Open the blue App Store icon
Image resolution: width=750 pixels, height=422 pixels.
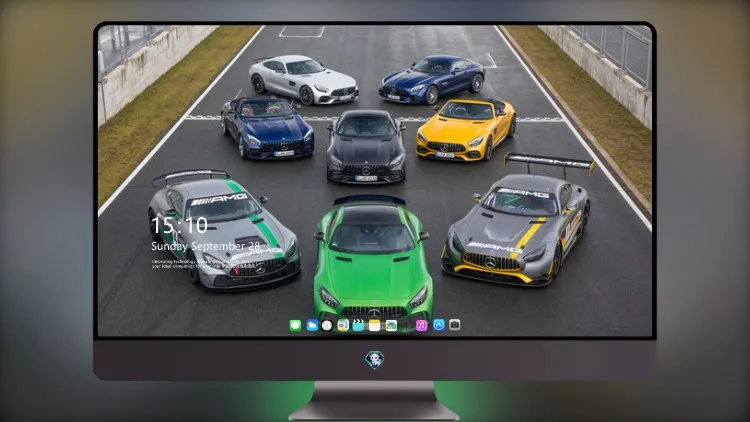pyautogui.click(x=439, y=325)
